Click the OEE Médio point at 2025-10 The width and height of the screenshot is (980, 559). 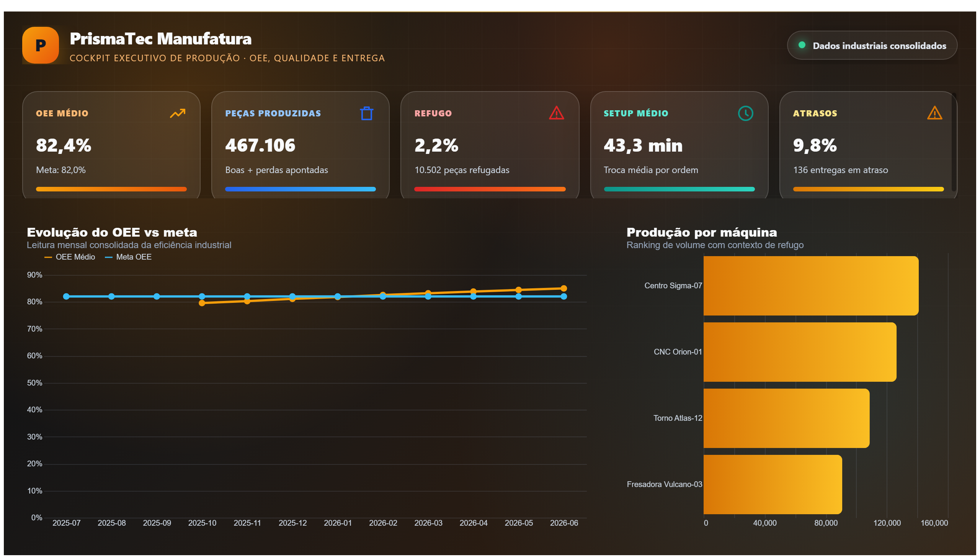(202, 303)
